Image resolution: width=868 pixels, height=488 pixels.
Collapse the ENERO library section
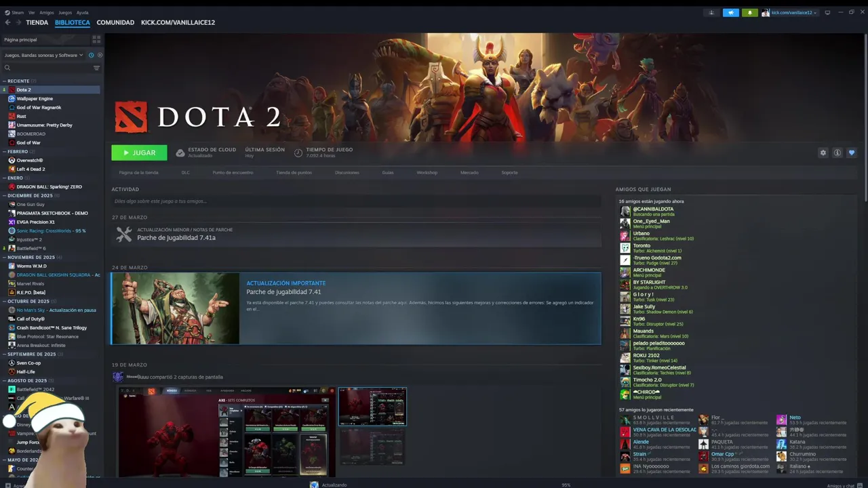[x=4, y=178]
